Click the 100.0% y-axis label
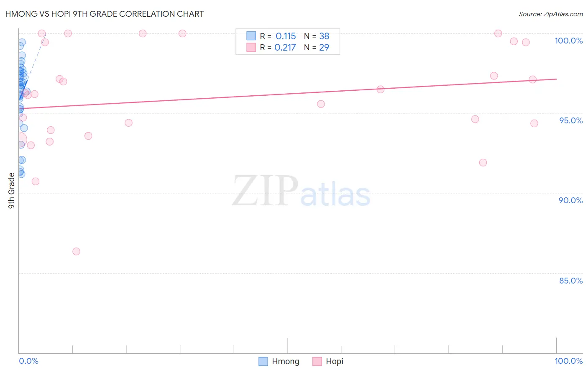The height and width of the screenshot is (373, 588). [x=569, y=41]
